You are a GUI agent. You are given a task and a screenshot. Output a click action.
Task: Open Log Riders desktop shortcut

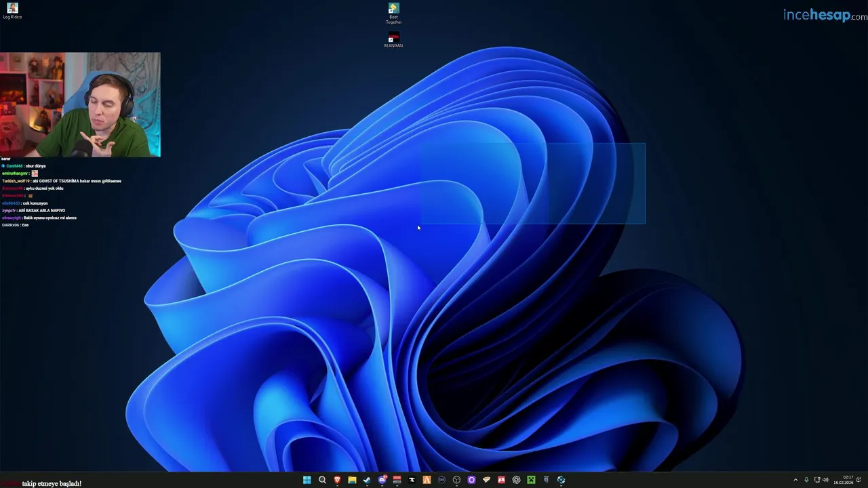click(x=12, y=11)
